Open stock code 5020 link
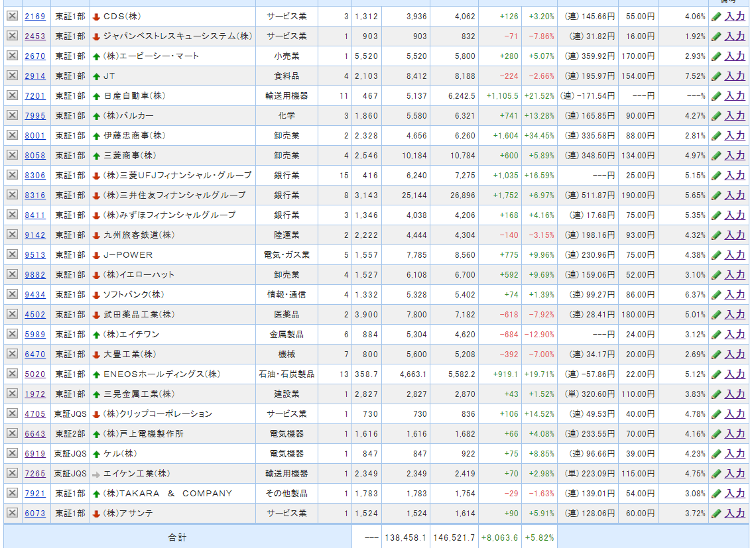The width and height of the screenshot is (756, 548). (35, 374)
